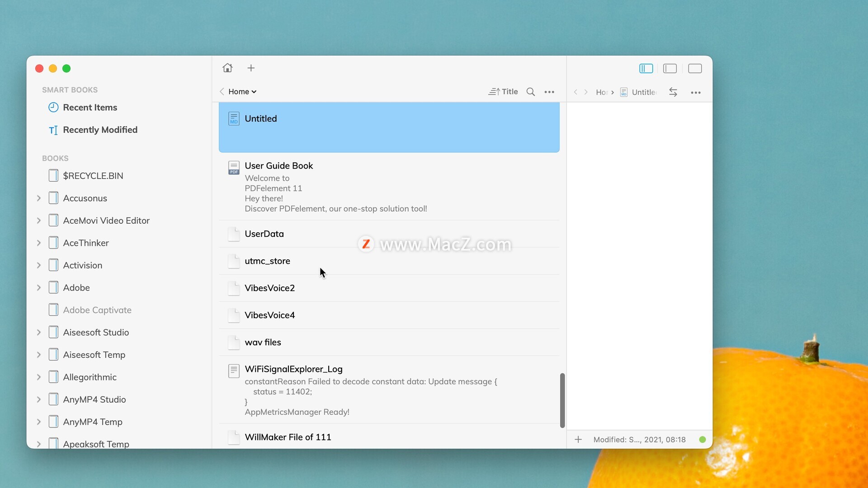Select AnyMP4 Temp book name

(x=93, y=422)
